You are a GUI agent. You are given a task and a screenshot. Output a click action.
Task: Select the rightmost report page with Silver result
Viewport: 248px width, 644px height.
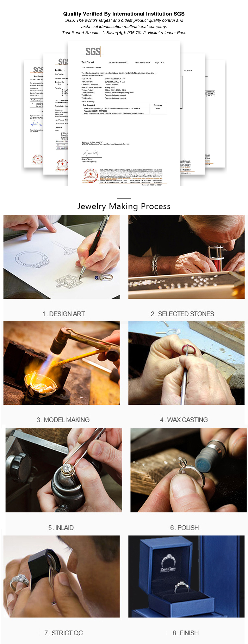point(215,114)
